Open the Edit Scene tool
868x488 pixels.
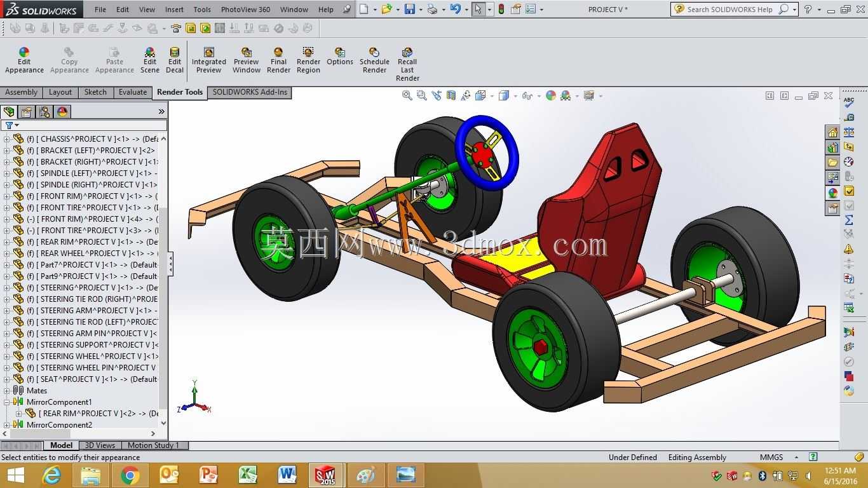click(x=150, y=60)
